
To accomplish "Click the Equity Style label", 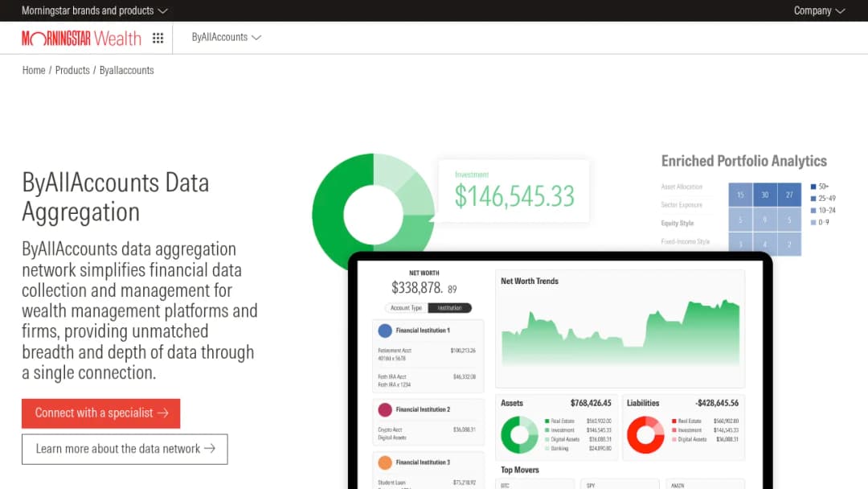I will point(677,223).
